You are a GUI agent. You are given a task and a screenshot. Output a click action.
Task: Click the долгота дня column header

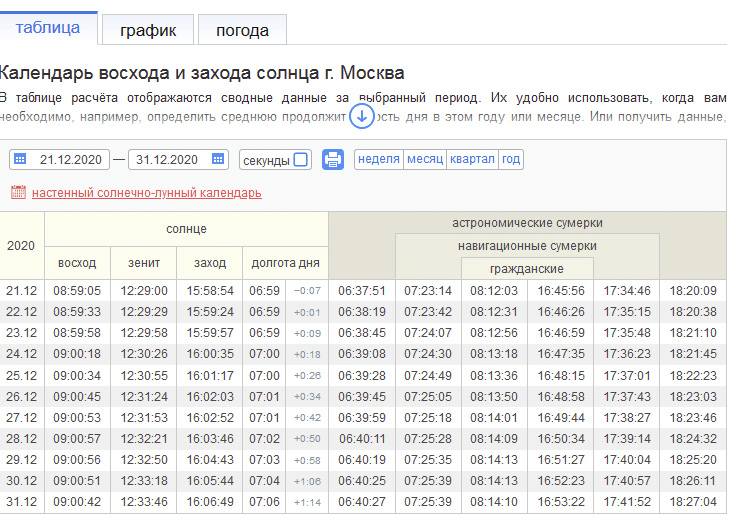[x=285, y=263]
